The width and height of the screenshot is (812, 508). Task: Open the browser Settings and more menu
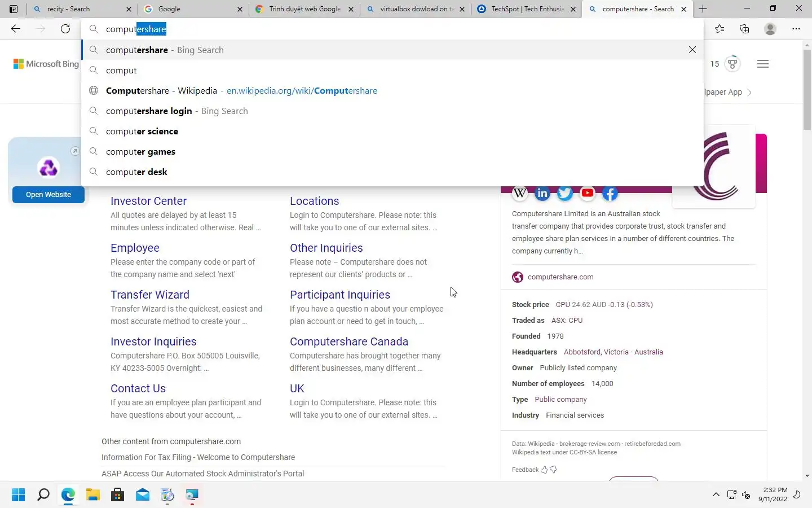796,29
